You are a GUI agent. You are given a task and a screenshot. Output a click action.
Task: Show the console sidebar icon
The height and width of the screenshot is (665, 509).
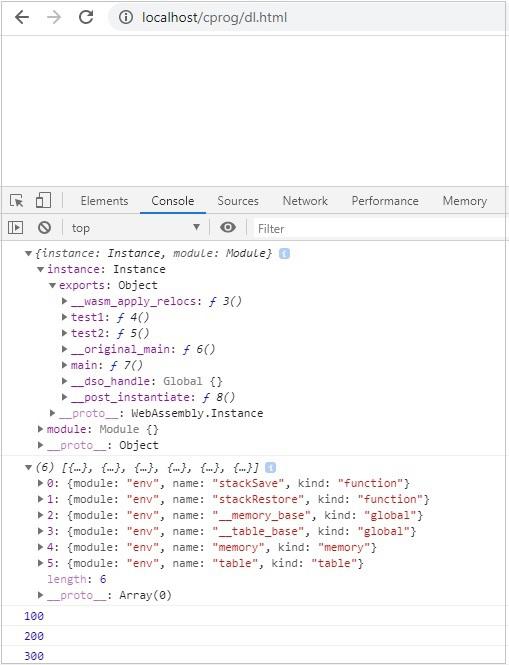click(15, 228)
